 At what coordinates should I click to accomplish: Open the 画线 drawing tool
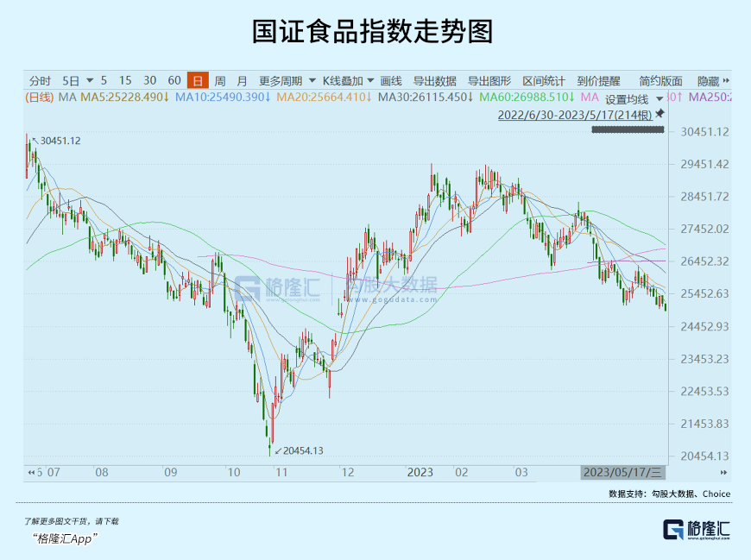pos(391,80)
